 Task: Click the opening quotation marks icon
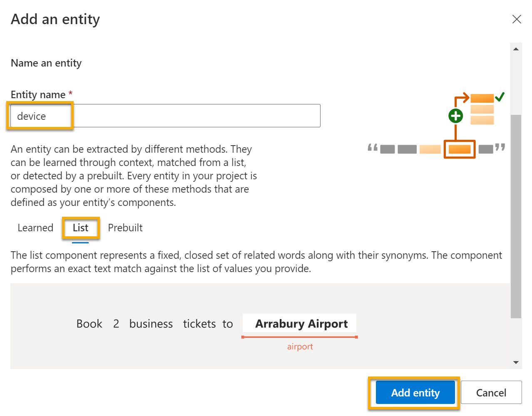[373, 148]
